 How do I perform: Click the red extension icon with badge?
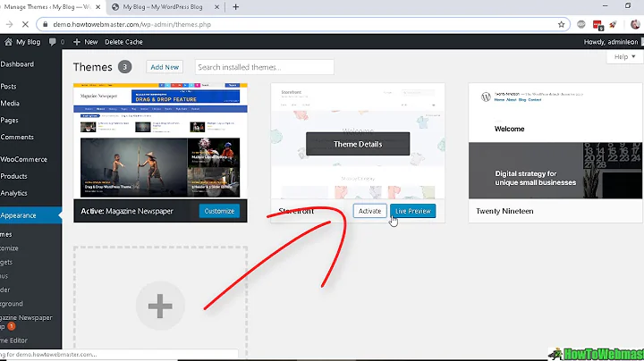tap(598, 25)
